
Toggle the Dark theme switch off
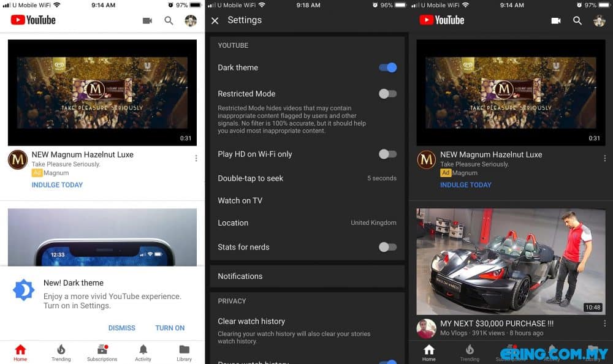388,67
